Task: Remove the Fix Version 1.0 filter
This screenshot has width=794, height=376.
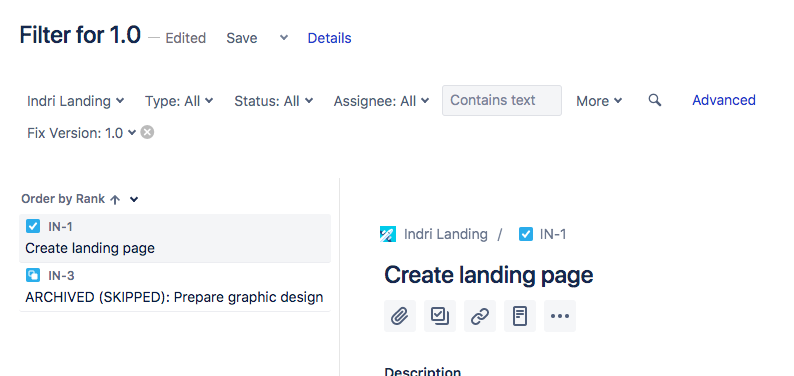Action: tap(147, 133)
